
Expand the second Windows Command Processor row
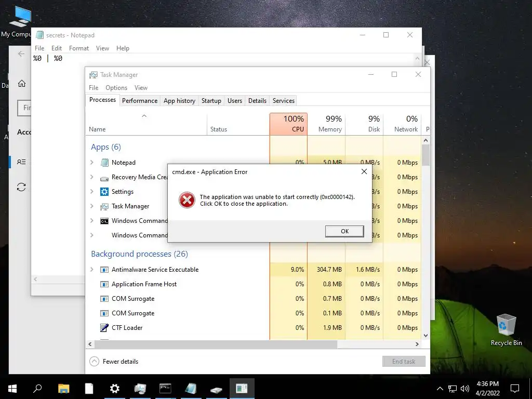[91, 235]
